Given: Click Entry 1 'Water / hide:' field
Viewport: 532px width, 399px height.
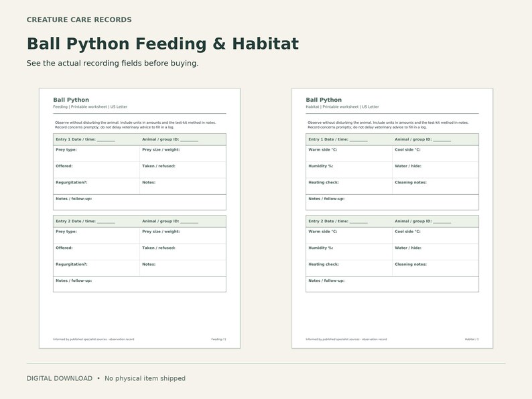Looking at the screenshot, I should pyautogui.click(x=436, y=170).
